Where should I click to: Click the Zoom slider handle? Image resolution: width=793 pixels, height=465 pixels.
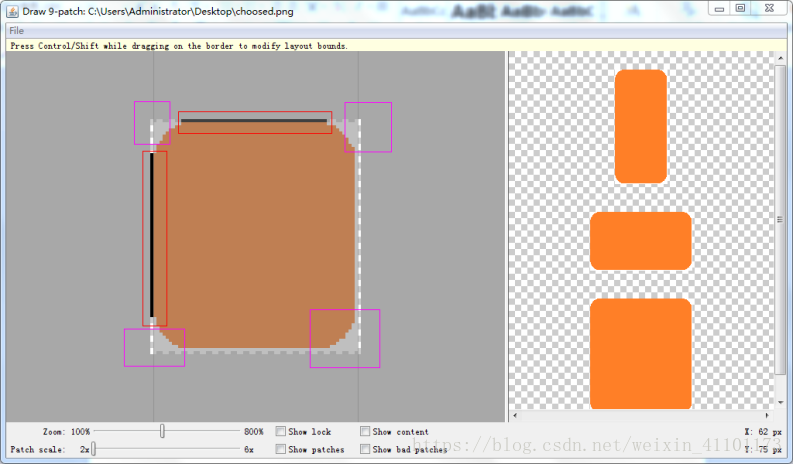pos(162,431)
